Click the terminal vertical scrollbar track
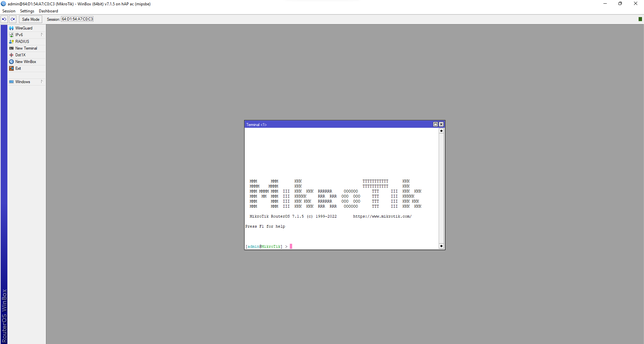Image resolution: width=644 pixels, height=344 pixels. click(x=441, y=188)
